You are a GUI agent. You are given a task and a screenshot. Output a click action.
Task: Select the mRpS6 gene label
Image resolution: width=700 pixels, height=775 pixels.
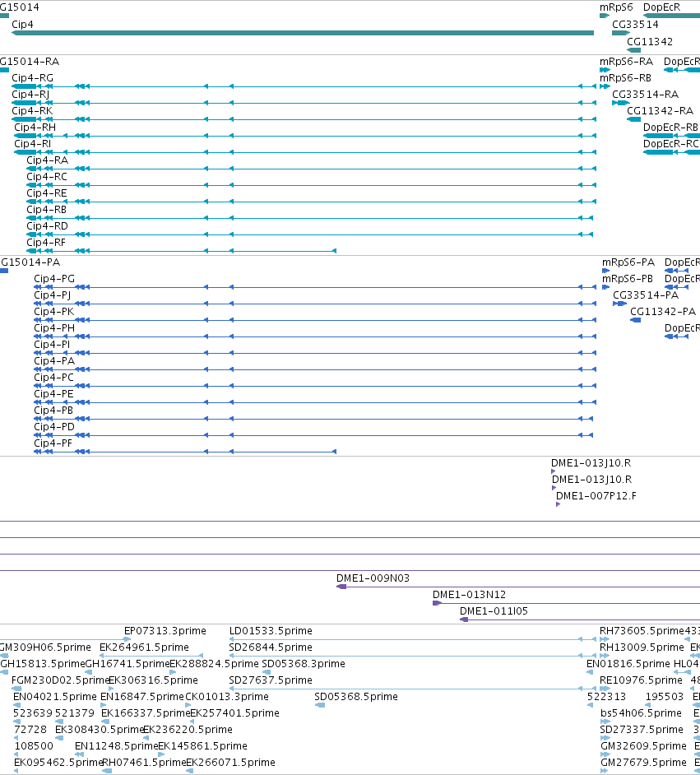pos(616,7)
